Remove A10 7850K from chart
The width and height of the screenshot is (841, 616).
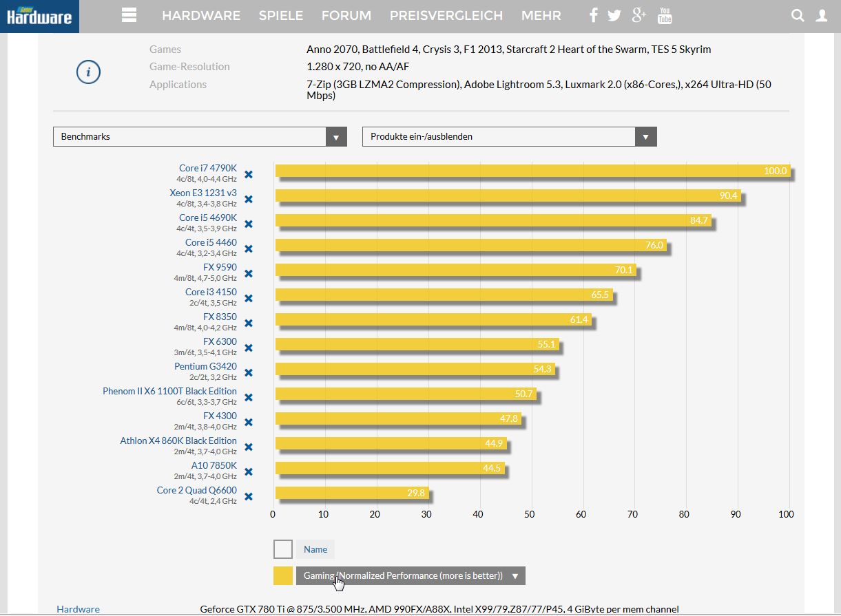[249, 471]
